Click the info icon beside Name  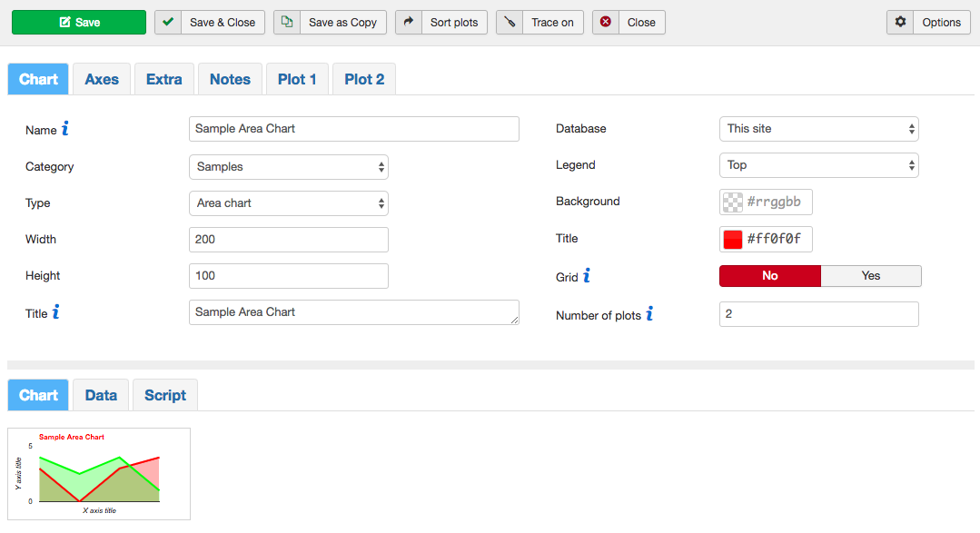point(65,130)
